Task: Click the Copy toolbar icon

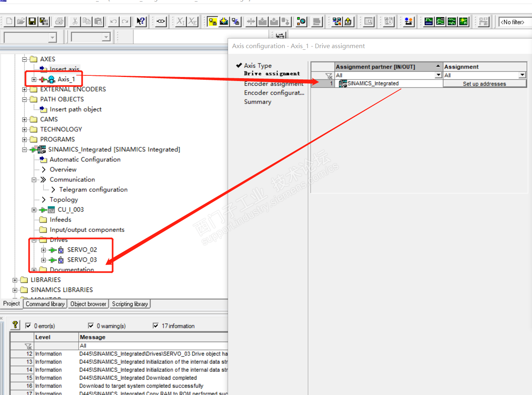Action: tap(86, 21)
